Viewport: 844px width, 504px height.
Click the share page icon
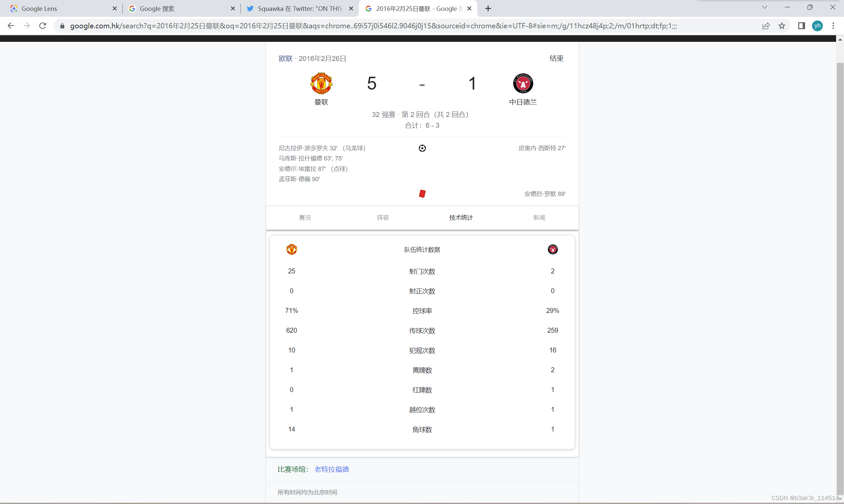pyautogui.click(x=766, y=26)
